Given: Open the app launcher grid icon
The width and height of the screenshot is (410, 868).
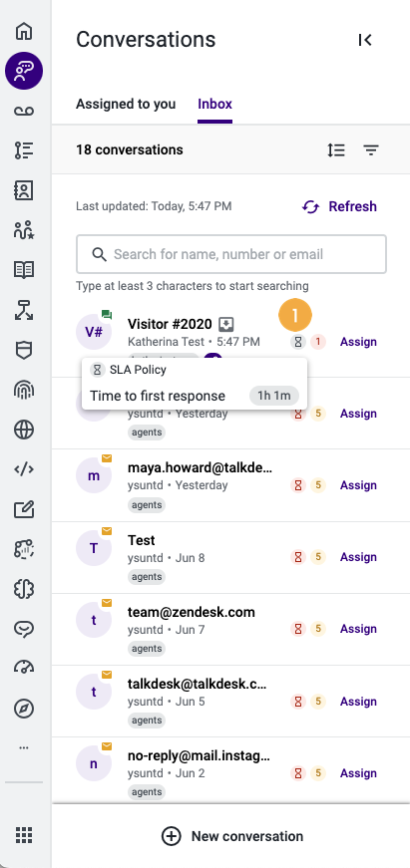Looking at the screenshot, I should coord(24,834).
